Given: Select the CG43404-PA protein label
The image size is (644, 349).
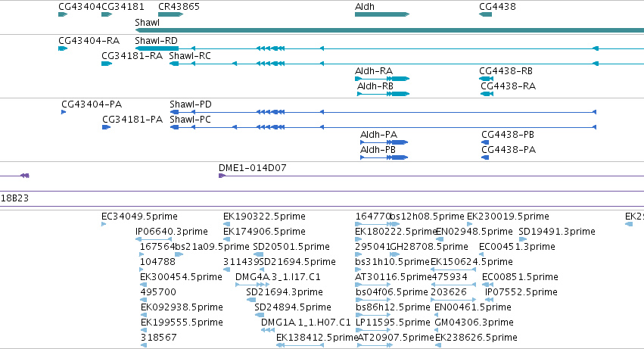Looking at the screenshot, I should click(92, 104).
